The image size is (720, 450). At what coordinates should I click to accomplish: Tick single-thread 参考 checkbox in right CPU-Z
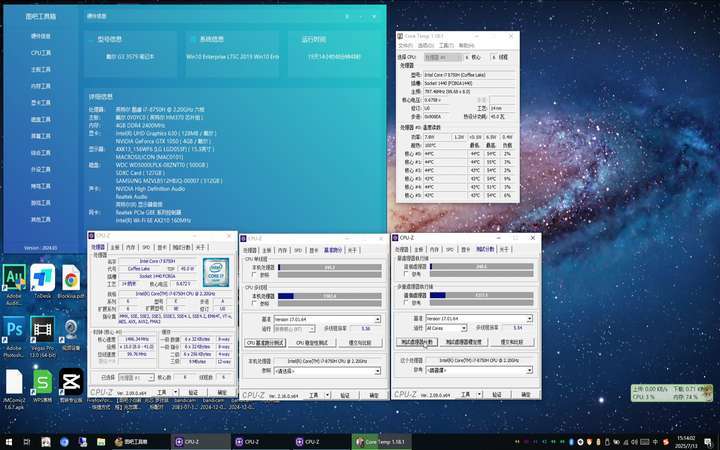pyautogui.click(x=406, y=274)
